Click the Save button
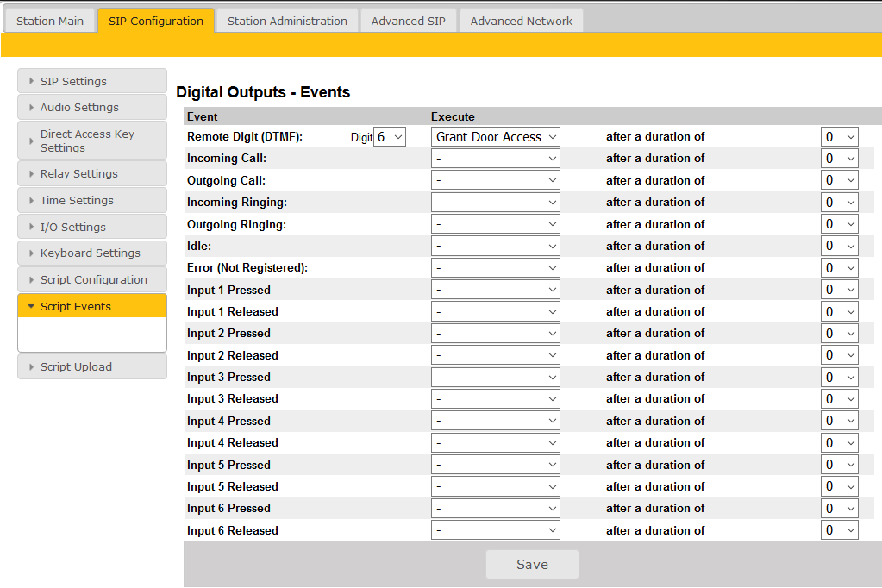 pos(532,565)
